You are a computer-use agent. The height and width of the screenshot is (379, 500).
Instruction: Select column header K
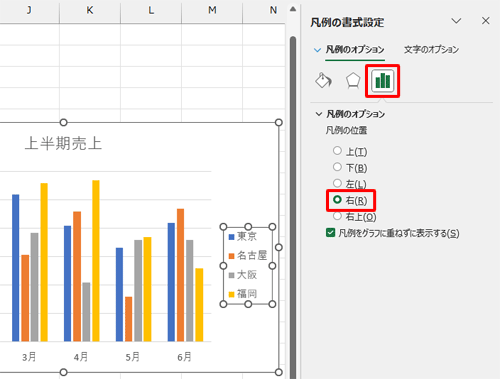(90, 10)
